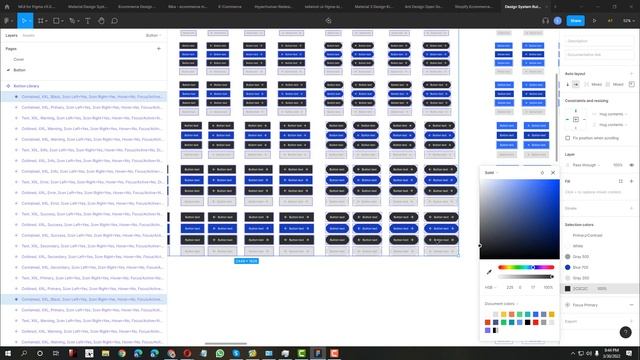
Task: Pick the red document color swatch
Action: point(536,322)
